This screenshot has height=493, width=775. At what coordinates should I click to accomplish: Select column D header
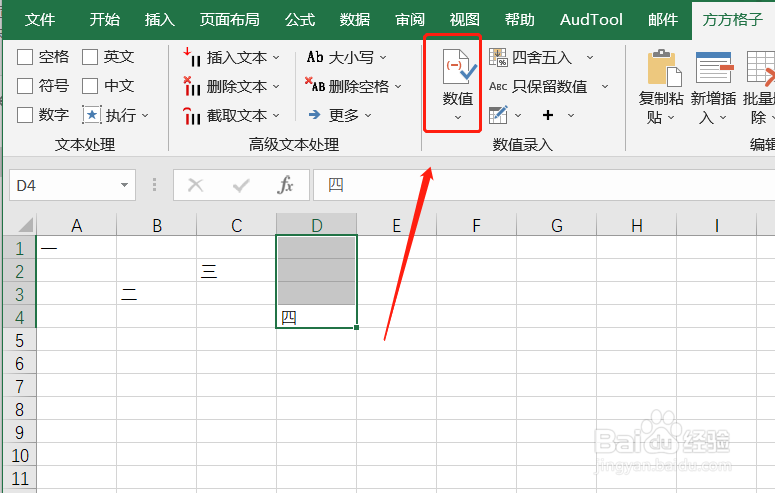[316, 225]
